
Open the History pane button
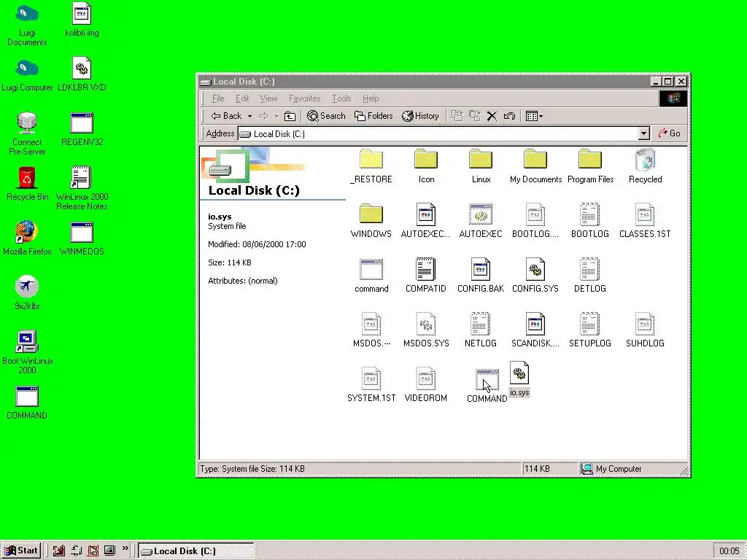pyautogui.click(x=420, y=116)
